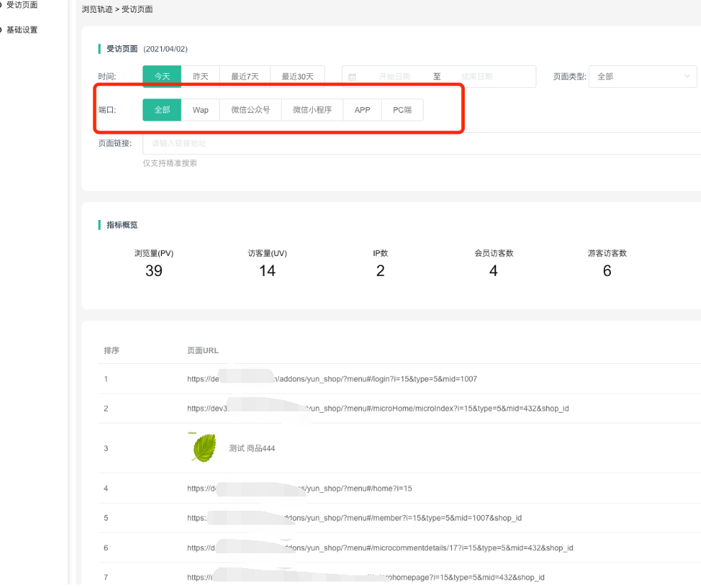
Task: Select the 昨天 time filter
Action: [x=200, y=77]
